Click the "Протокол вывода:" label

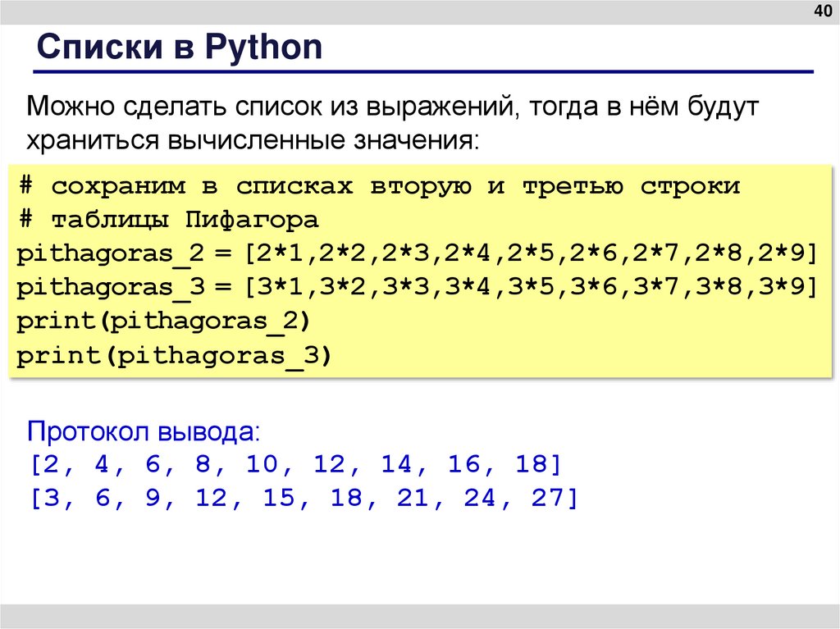tap(144, 431)
